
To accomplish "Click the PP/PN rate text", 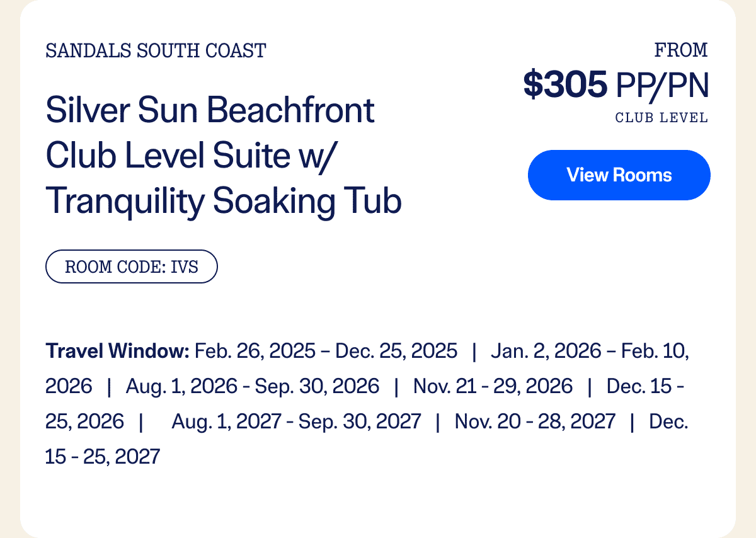I will (x=662, y=86).
